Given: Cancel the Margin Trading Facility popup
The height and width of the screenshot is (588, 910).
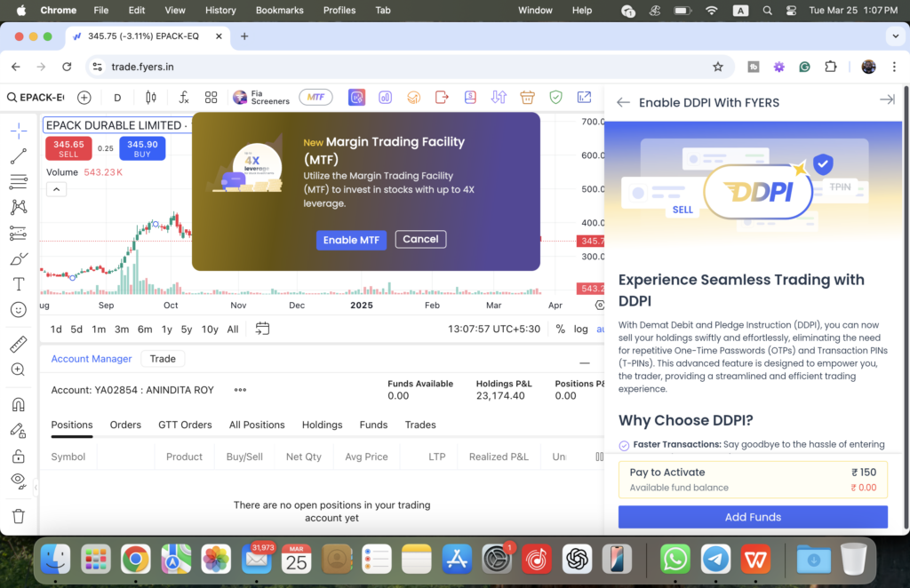Looking at the screenshot, I should (x=420, y=239).
